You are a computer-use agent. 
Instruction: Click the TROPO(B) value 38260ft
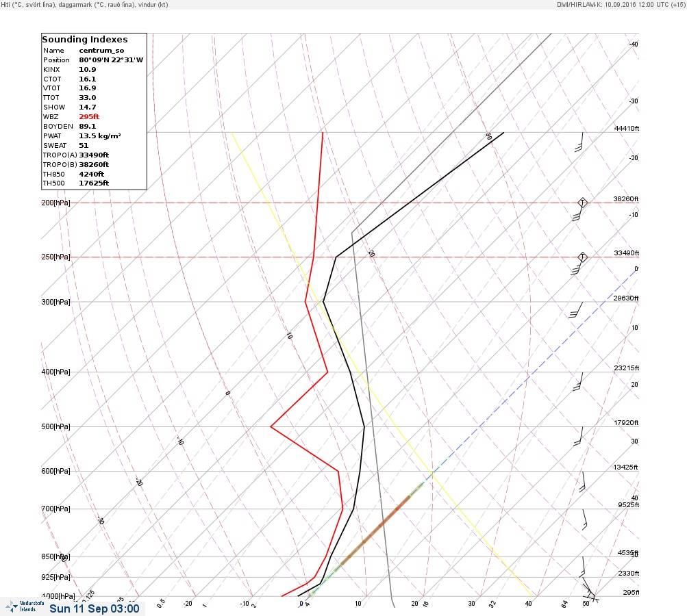tap(95, 165)
